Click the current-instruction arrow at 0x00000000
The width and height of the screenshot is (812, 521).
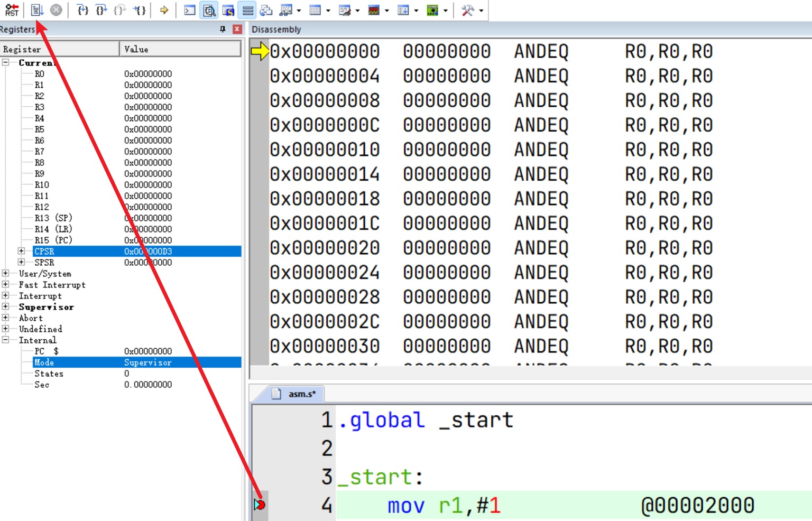[x=260, y=51]
